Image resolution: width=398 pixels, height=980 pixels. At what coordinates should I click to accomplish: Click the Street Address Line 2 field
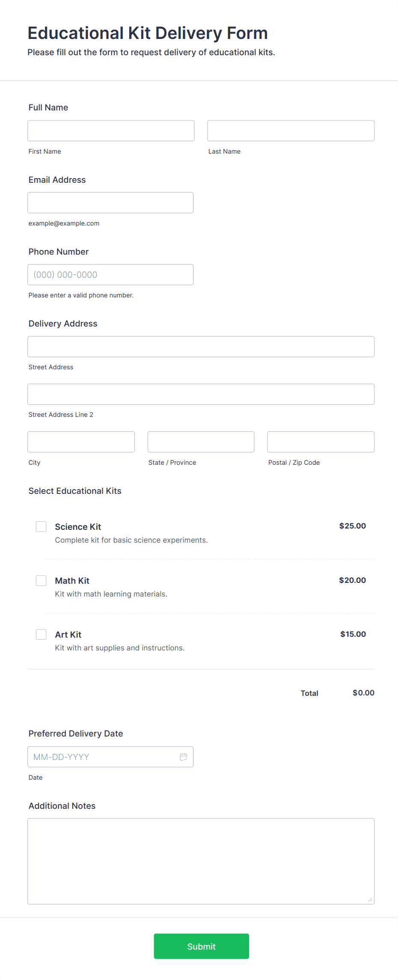tap(201, 394)
